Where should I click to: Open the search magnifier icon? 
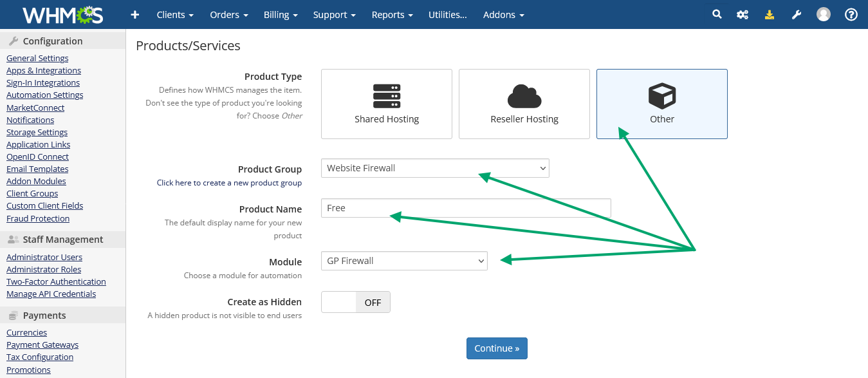717,14
